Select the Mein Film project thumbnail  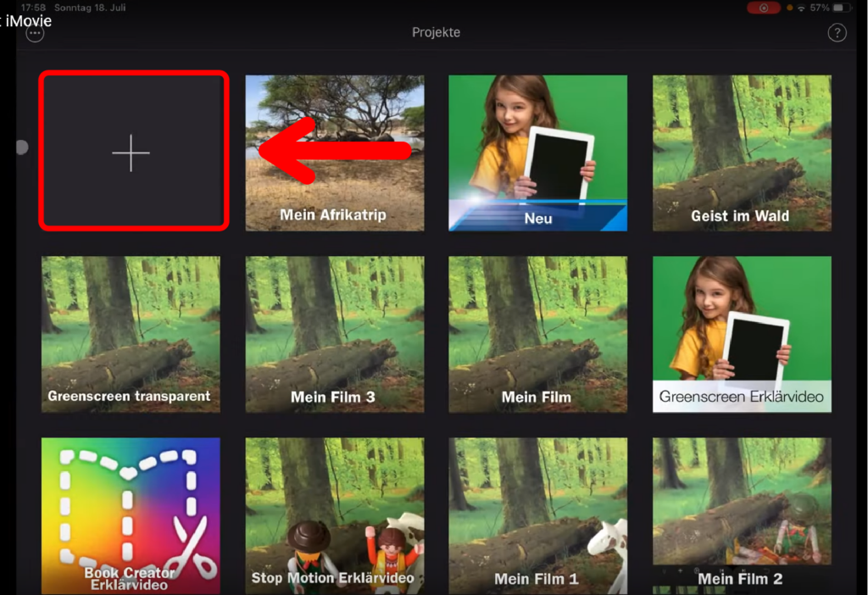click(537, 334)
